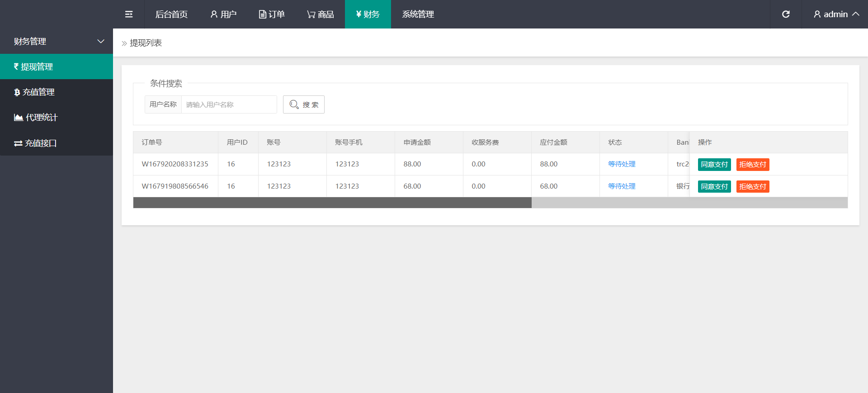Click the refresh icon in top bar
This screenshot has width=868, height=393.
(x=786, y=14)
